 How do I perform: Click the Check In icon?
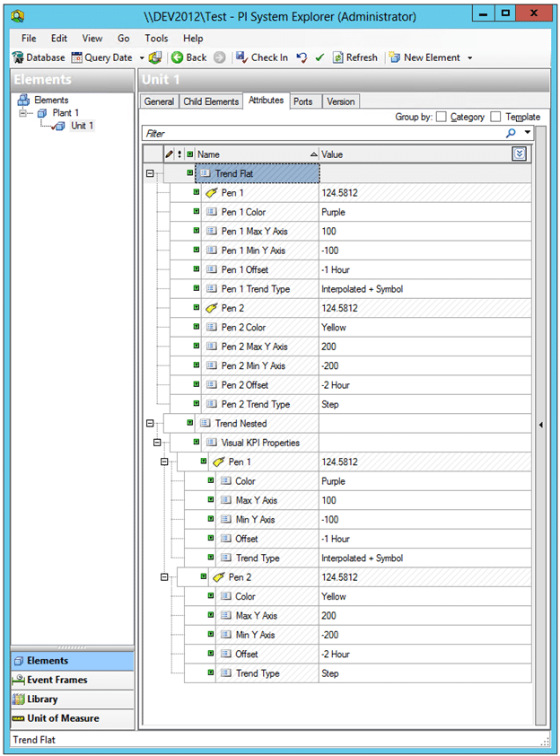pyautogui.click(x=241, y=57)
